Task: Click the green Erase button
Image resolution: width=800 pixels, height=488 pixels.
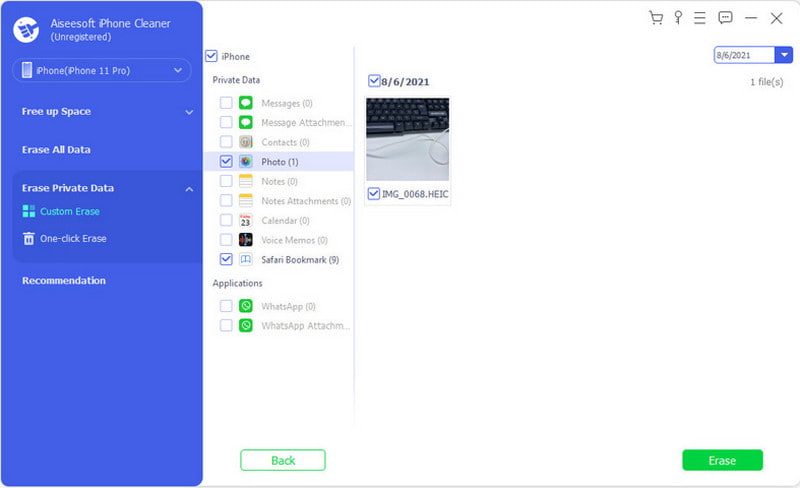Action: pos(722,460)
